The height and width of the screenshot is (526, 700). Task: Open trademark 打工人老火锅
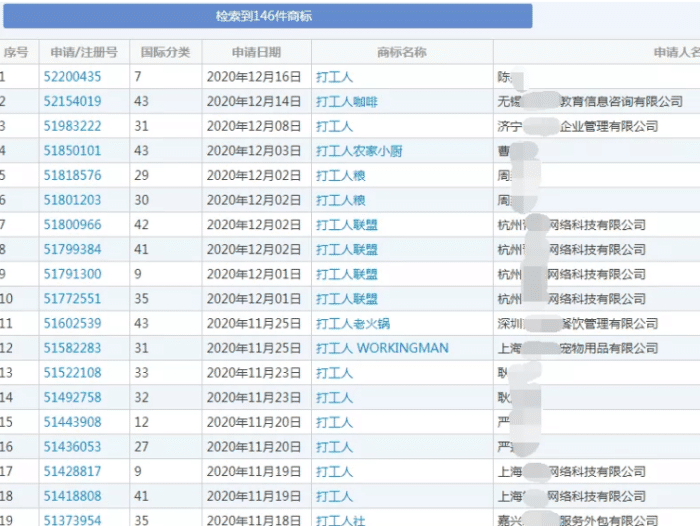(x=353, y=323)
